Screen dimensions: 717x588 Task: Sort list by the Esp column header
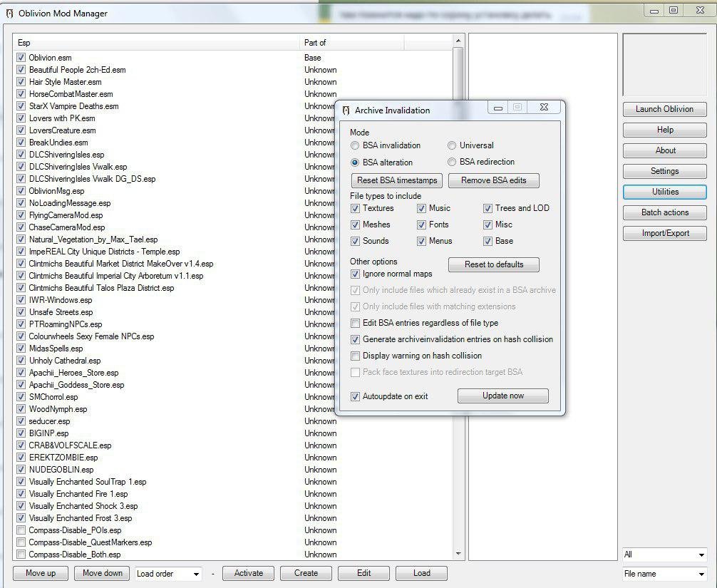(x=157, y=43)
